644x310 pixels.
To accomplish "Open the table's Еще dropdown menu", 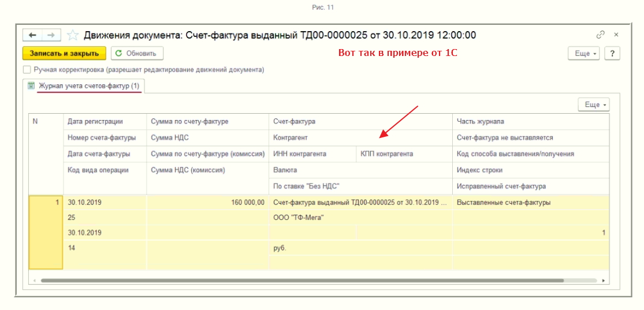I will 594,104.
